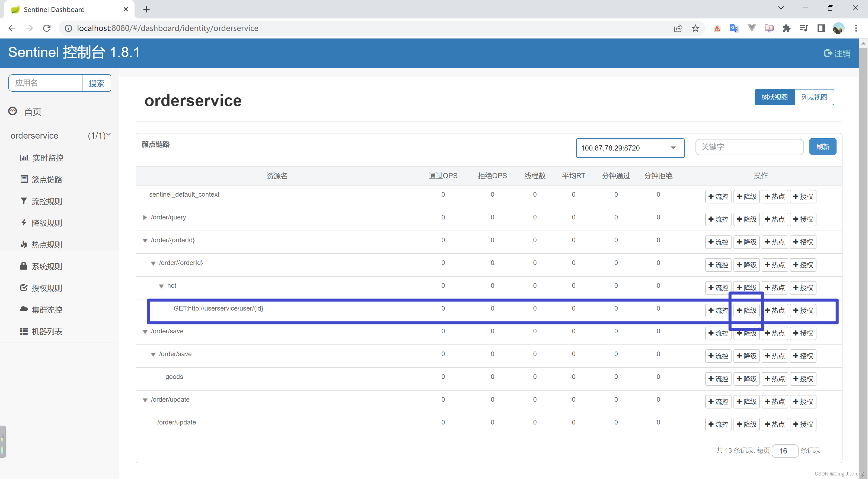Expand the /order/query tree node
This screenshot has width=868, height=479.
145,218
